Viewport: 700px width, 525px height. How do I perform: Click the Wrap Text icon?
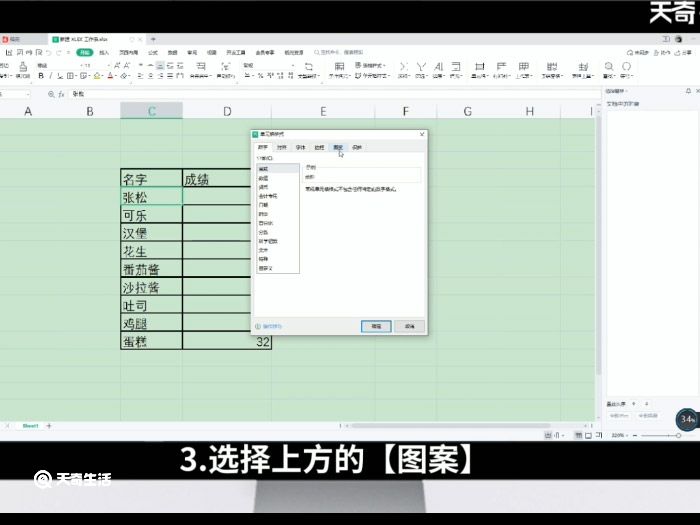coord(225,67)
